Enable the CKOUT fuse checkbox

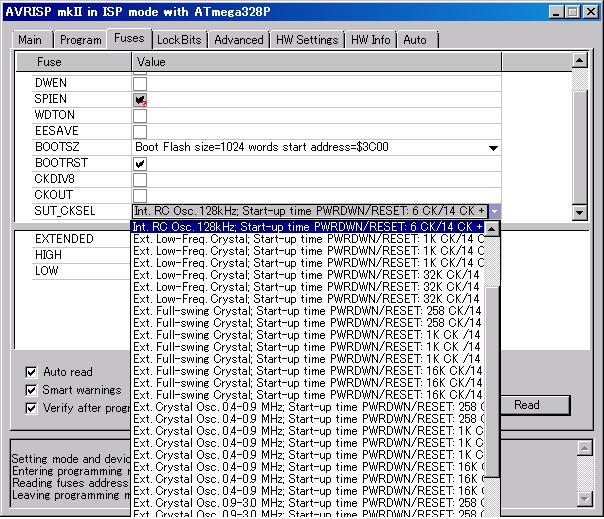click(140, 195)
